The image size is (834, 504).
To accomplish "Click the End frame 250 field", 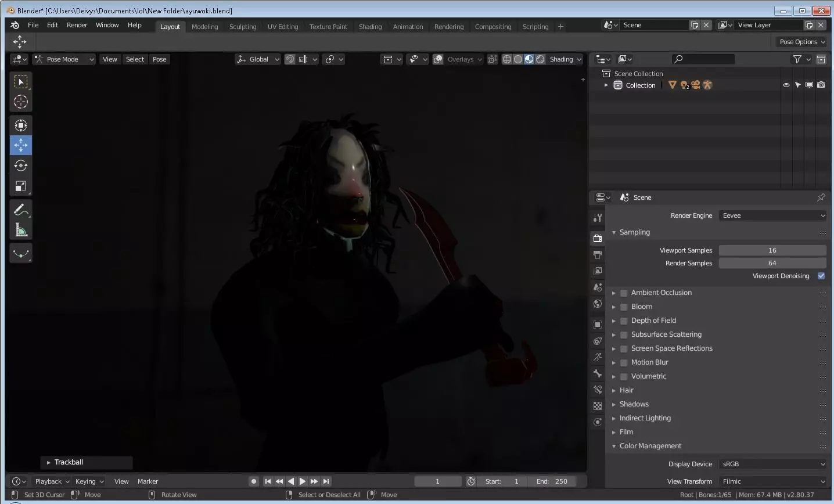I will [552, 481].
